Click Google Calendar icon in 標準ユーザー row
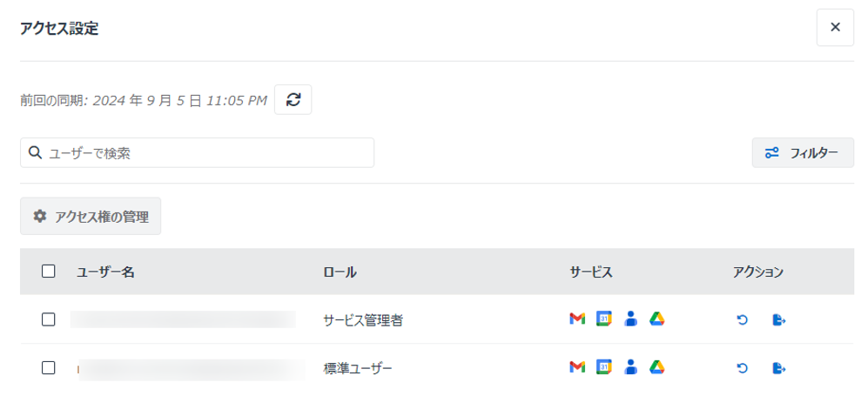 [x=604, y=368]
